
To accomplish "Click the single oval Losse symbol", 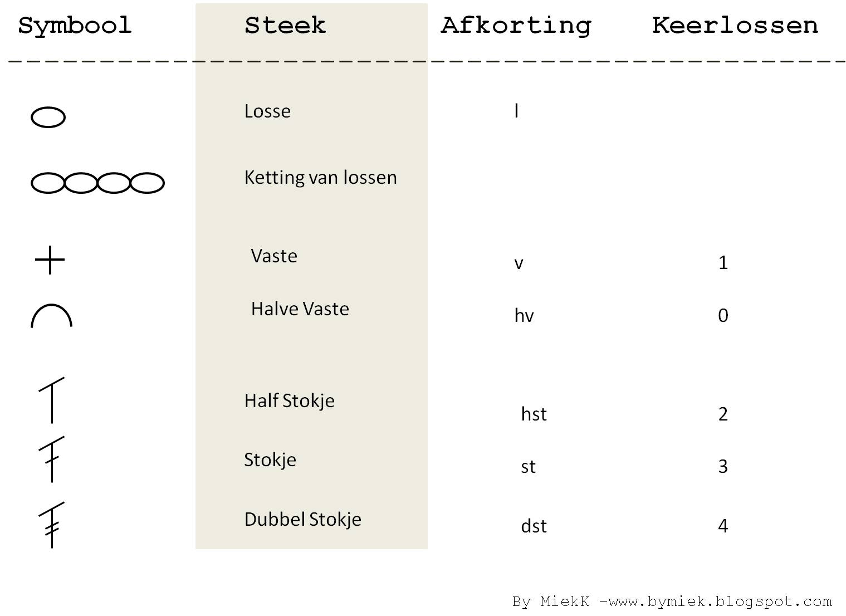I will pos(48,117).
